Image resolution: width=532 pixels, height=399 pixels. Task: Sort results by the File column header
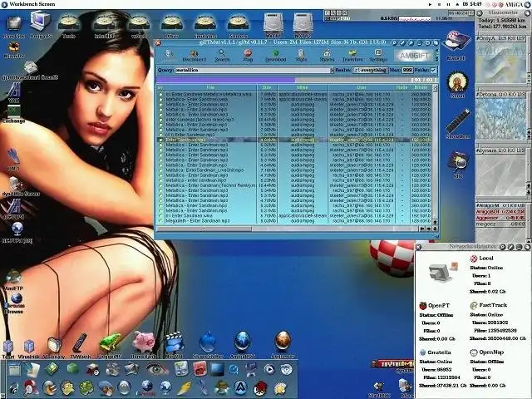pos(210,87)
